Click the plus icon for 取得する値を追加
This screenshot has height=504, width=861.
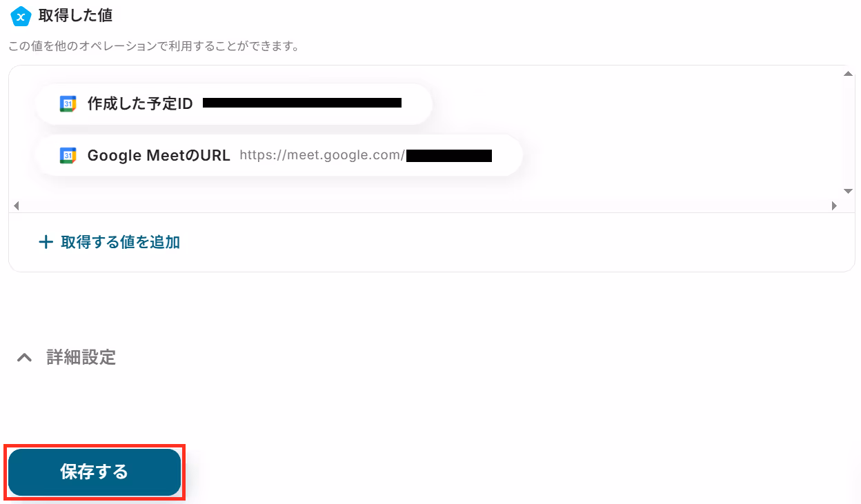coord(46,242)
